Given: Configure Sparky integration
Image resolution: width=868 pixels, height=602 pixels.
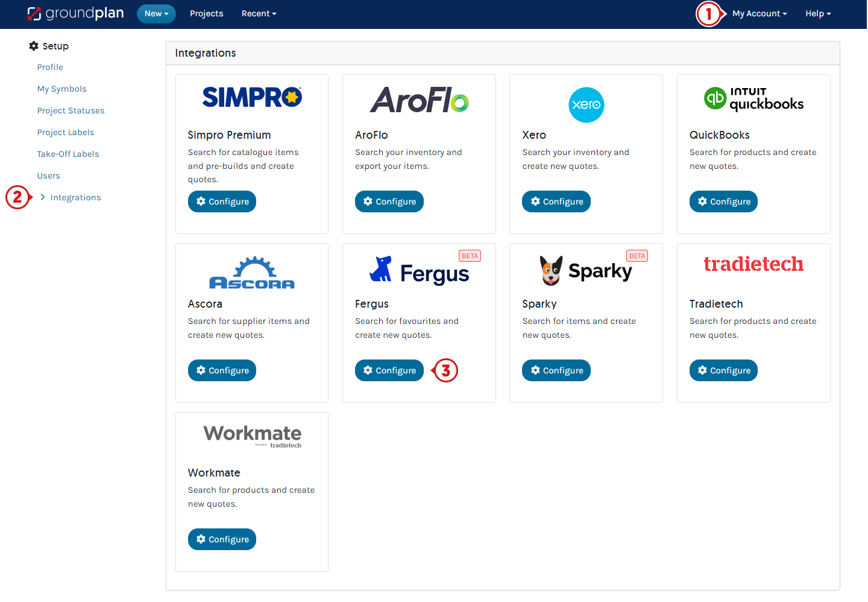Looking at the screenshot, I should tap(556, 370).
